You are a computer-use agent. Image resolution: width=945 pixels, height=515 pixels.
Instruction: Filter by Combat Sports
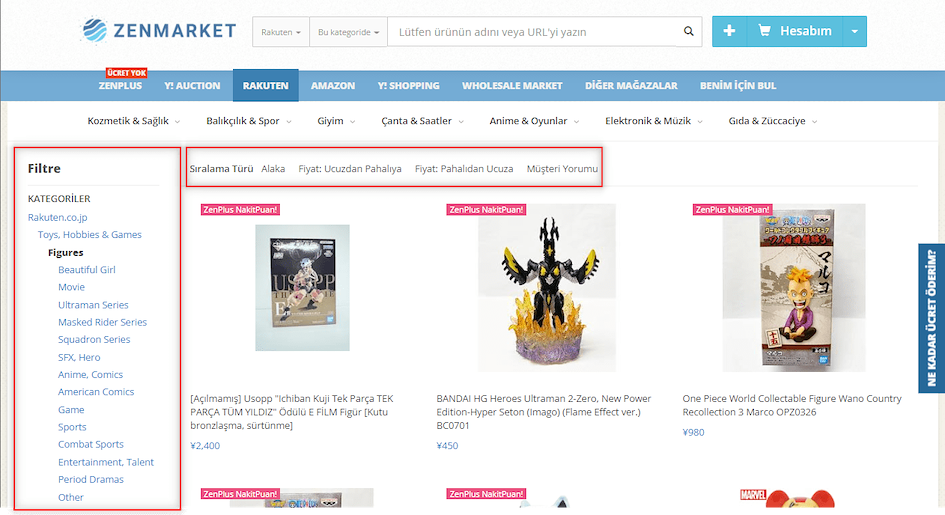90,445
